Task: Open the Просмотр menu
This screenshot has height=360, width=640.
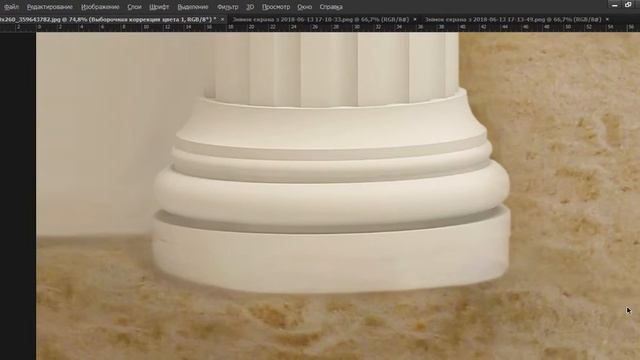Action: pyautogui.click(x=276, y=7)
